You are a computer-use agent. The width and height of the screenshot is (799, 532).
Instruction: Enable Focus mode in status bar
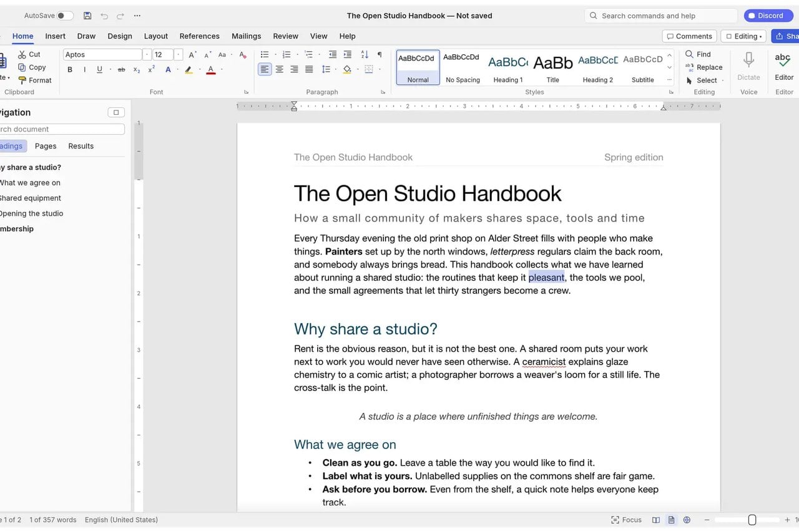[627, 520]
